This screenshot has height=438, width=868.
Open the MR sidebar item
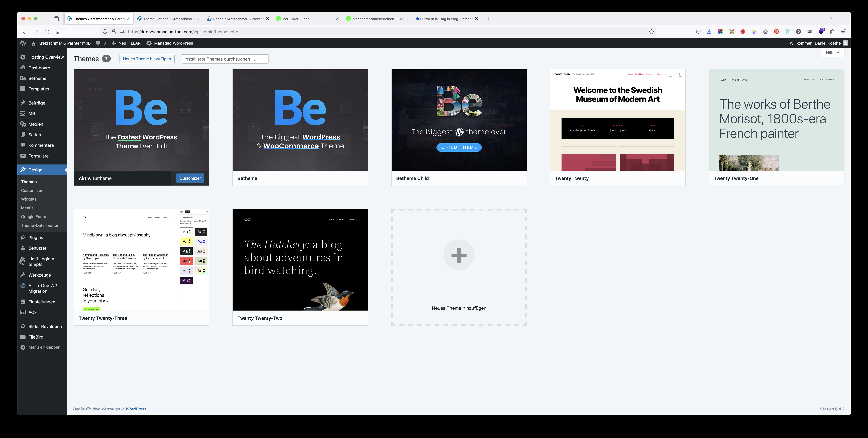click(x=42, y=114)
